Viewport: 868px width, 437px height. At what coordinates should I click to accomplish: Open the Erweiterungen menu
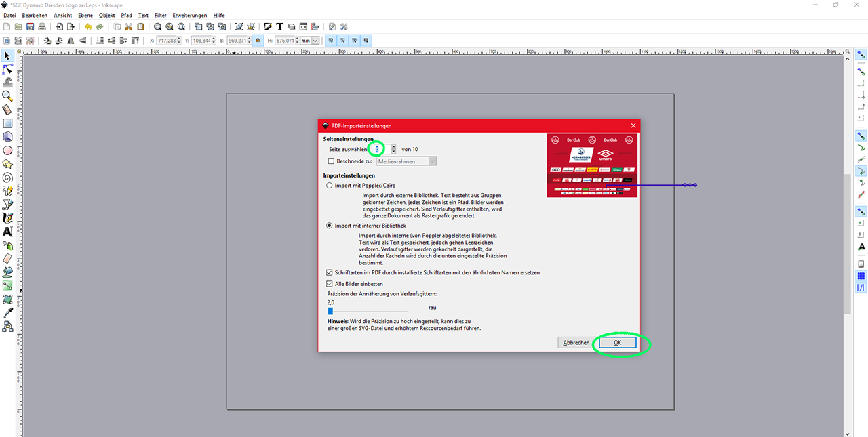[x=189, y=15]
